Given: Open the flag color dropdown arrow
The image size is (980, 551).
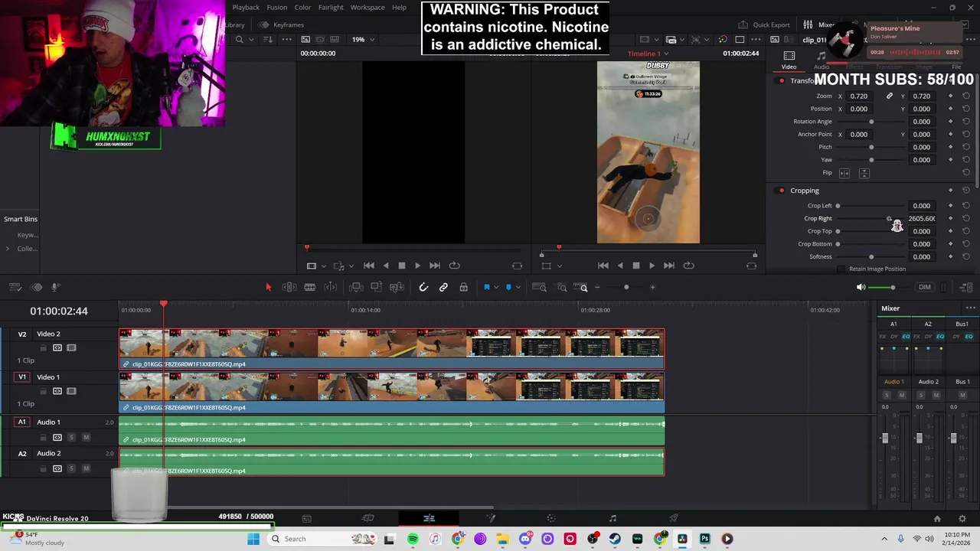Looking at the screenshot, I should tap(495, 288).
